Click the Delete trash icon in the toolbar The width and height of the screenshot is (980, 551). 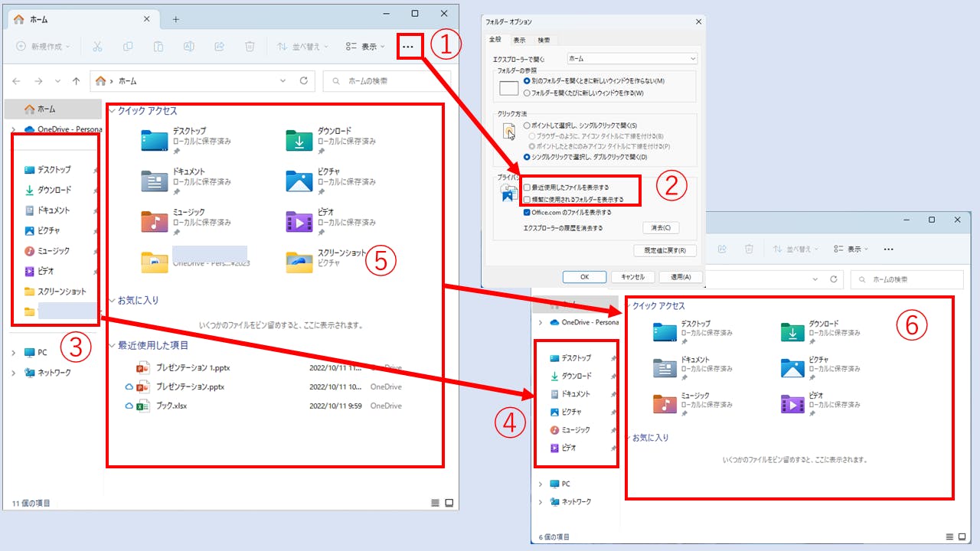coord(250,47)
